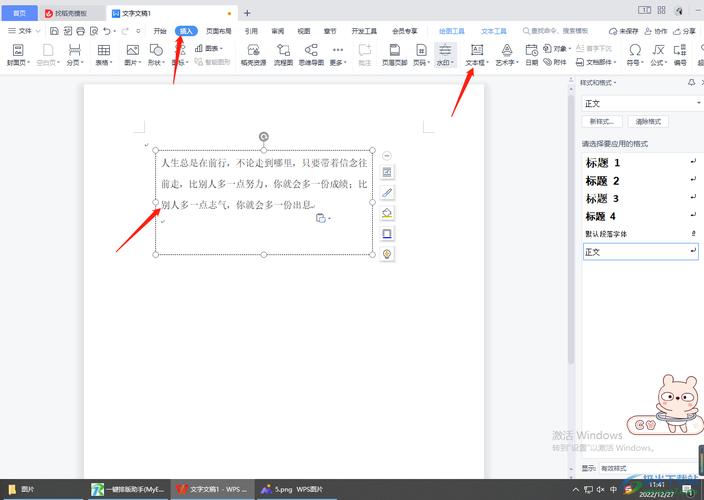Open a new tab with plus button
Viewport: 704px width, 500px height.
[x=247, y=13]
